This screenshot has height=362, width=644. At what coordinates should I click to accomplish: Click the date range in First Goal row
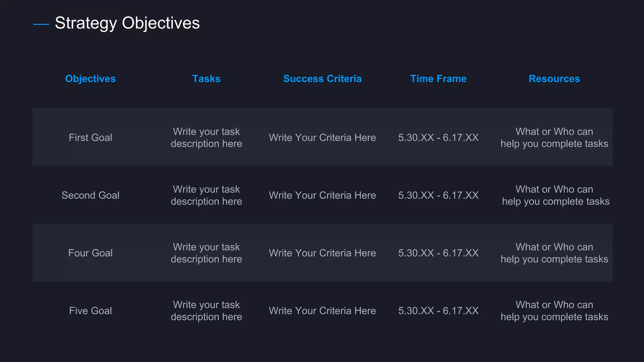[438, 137]
